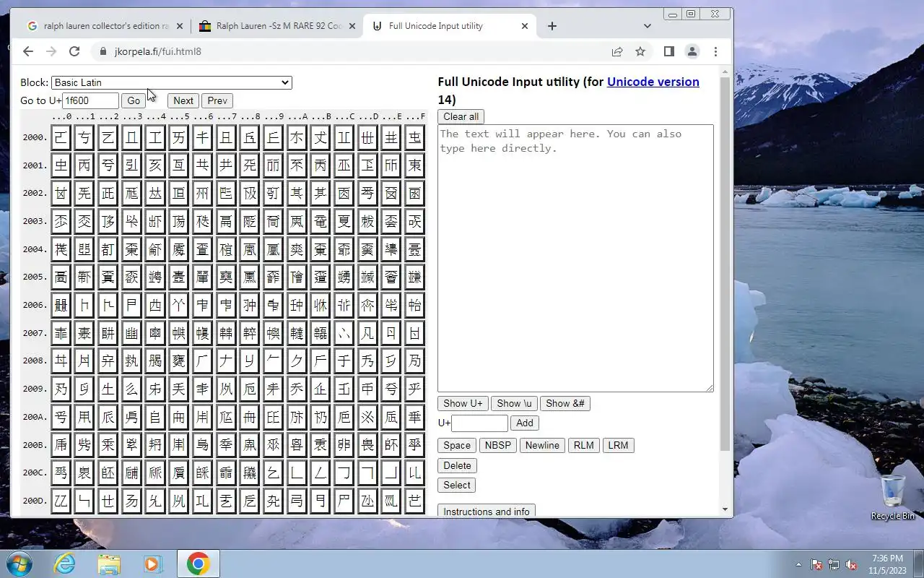924x578 pixels.
Task: Open the taskbar clock showing 7:36 PM
Action: coord(887,564)
